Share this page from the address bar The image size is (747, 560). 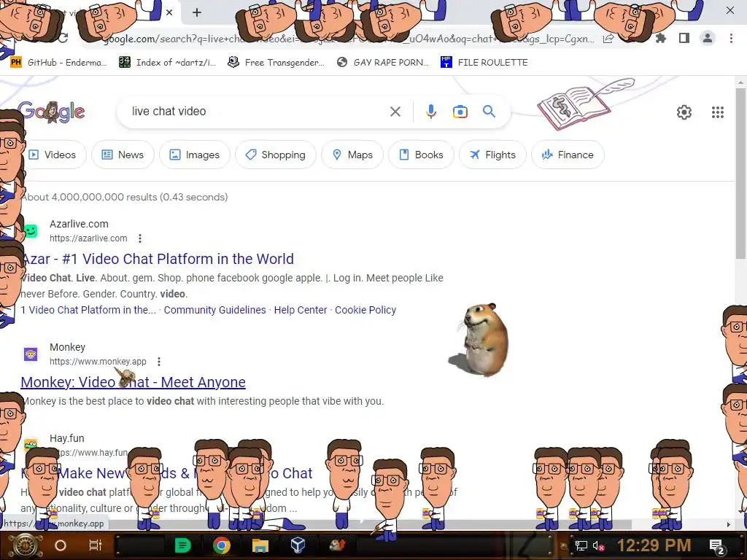tap(608, 39)
